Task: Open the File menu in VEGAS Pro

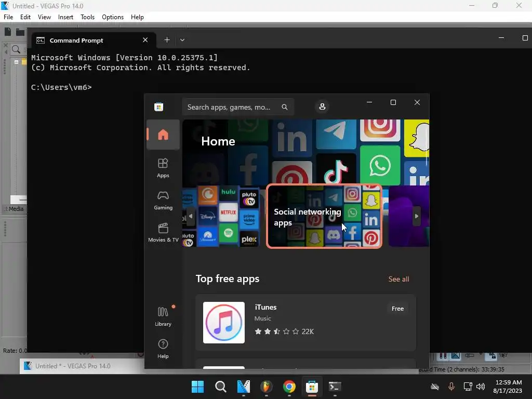Action: (x=8, y=17)
